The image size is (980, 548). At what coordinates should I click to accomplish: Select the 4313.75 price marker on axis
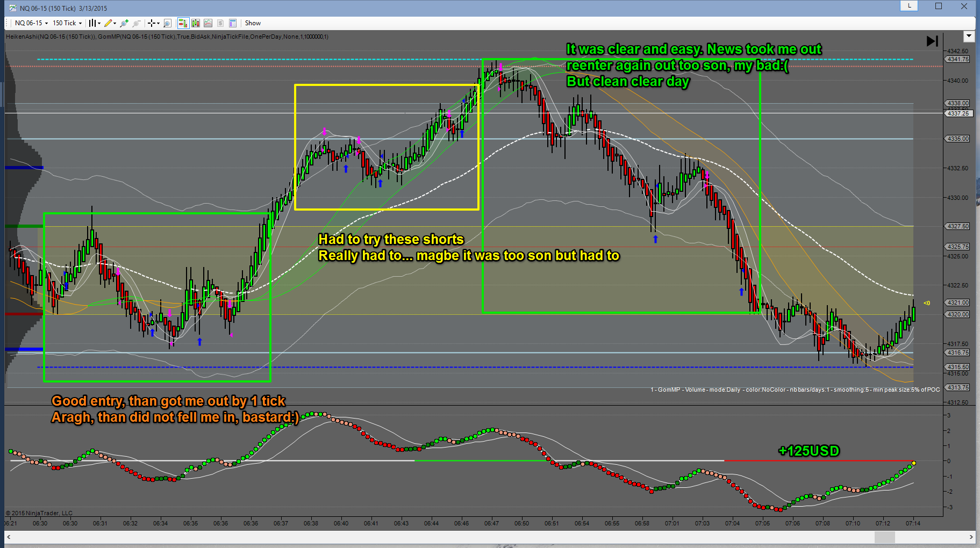pyautogui.click(x=958, y=387)
